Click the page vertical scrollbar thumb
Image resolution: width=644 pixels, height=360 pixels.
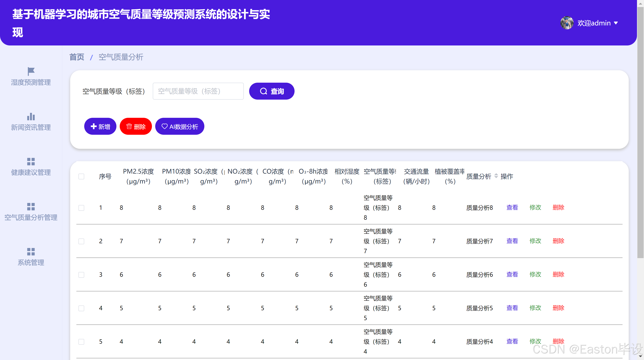(x=640, y=133)
